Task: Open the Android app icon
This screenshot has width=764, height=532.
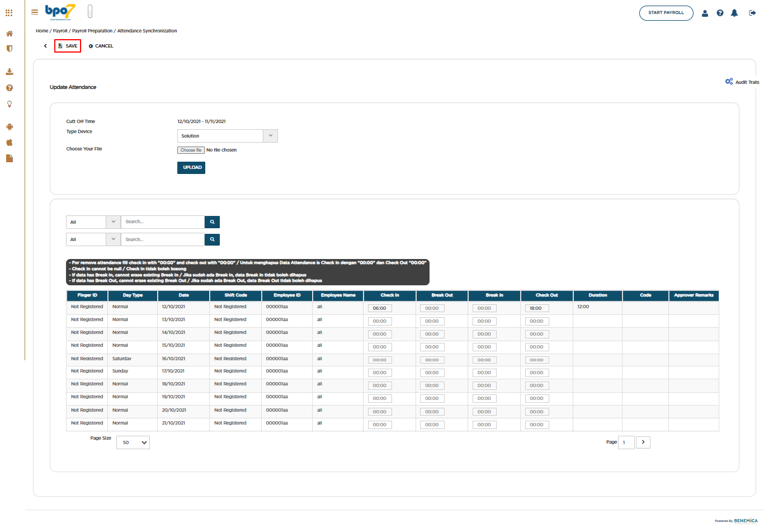Action: [x=10, y=127]
